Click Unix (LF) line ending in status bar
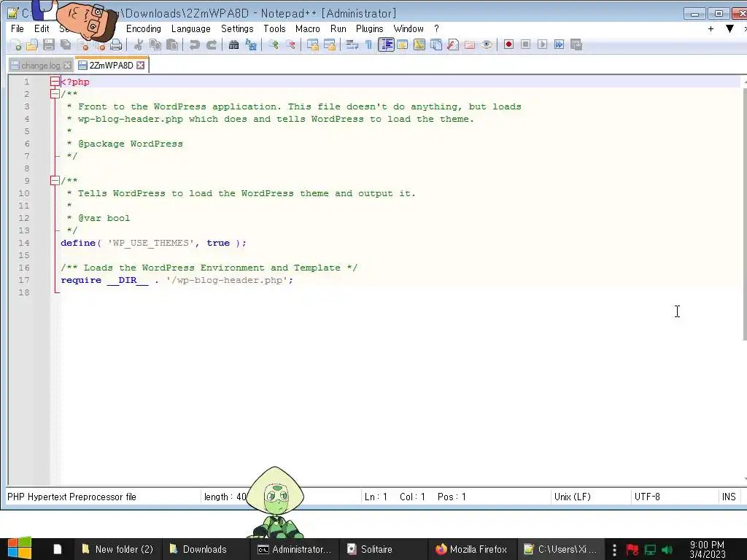Image resolution: width=747 pixels, height=560 pixels. click(572, 497)
